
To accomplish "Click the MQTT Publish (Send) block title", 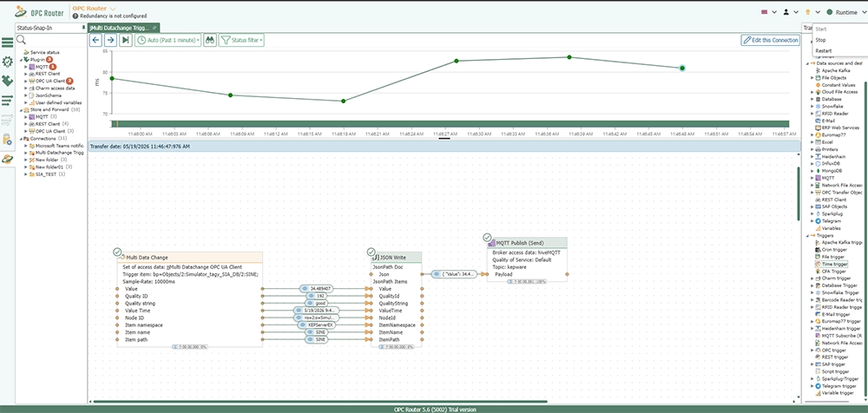I will (520, 243).
